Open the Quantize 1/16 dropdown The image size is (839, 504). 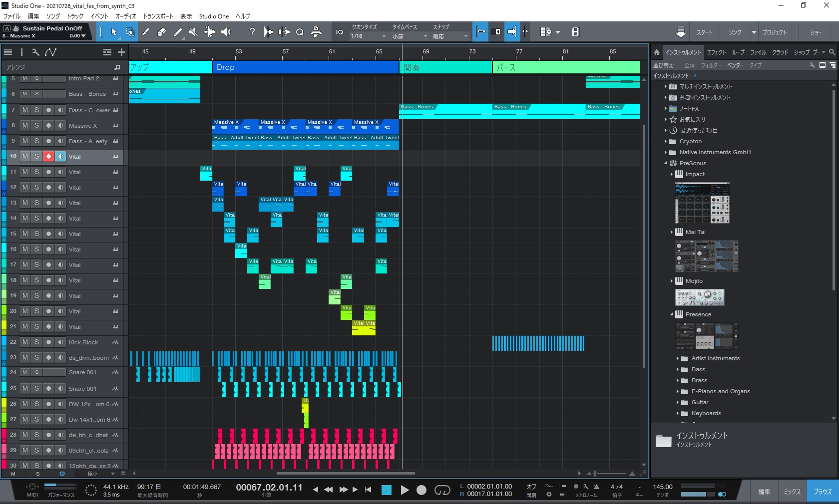point(369,36)
